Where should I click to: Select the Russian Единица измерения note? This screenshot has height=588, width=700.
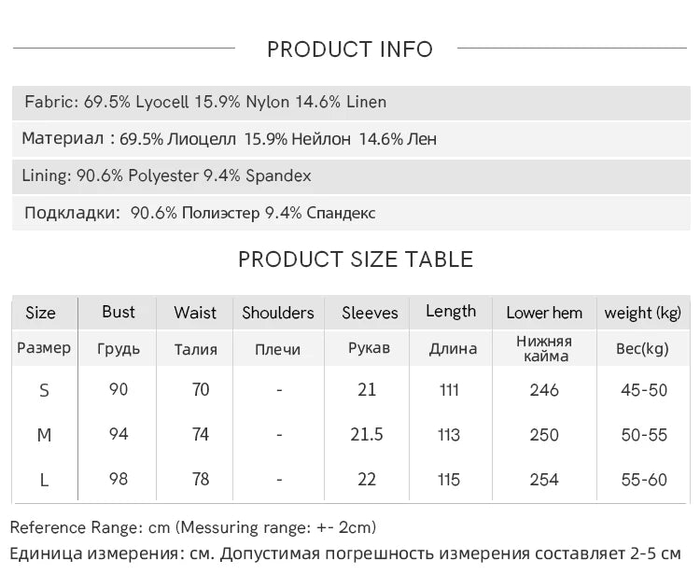coord(345,553)
